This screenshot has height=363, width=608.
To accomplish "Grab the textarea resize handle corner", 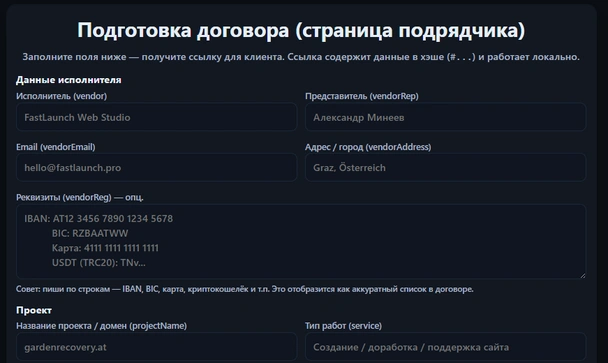I will coord(582,275).
